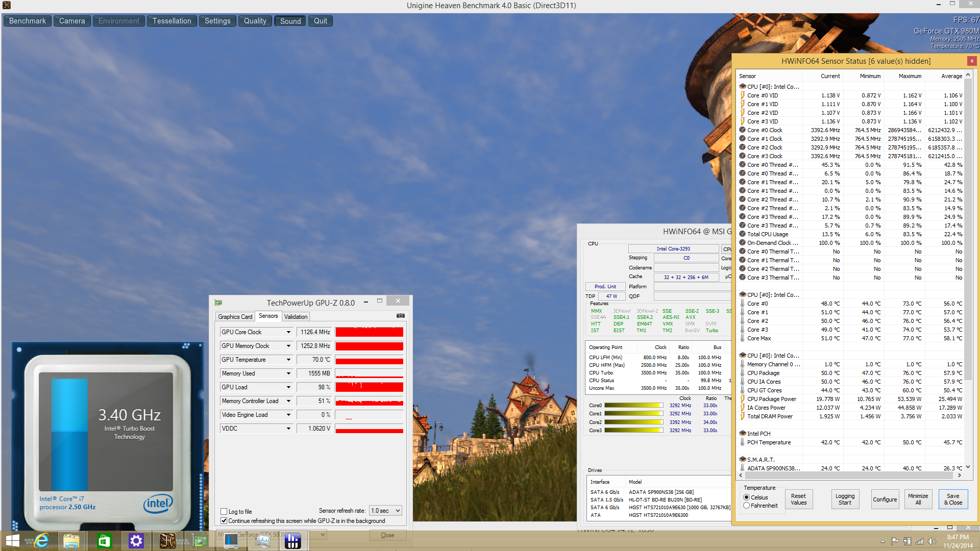Viewport: 980px width, 551px height.
Task: Launch Internet Explorer from taskbar
Action: pyautogui.click(x=41, y=541)
